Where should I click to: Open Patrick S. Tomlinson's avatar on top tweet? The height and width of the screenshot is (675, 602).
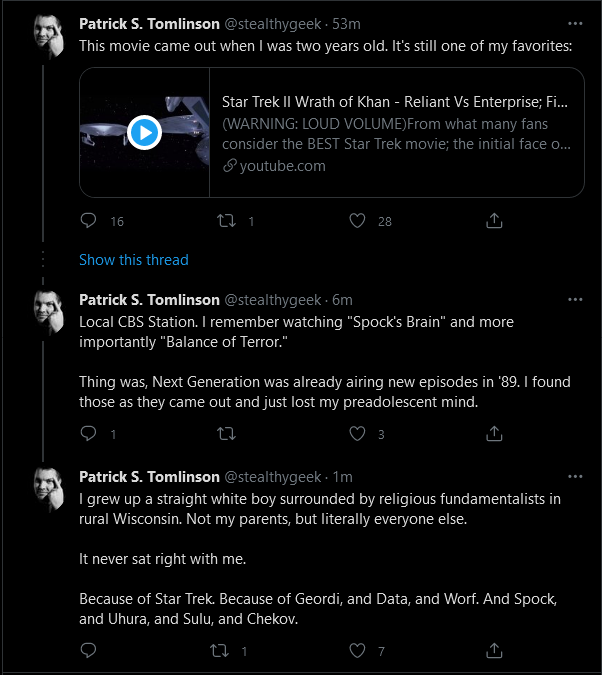coord(49,37)
